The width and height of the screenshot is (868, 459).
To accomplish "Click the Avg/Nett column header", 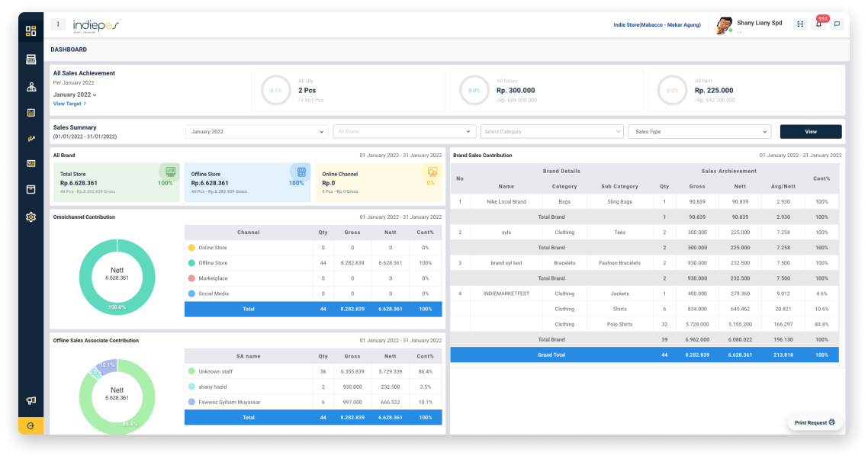I will (783, 187).
